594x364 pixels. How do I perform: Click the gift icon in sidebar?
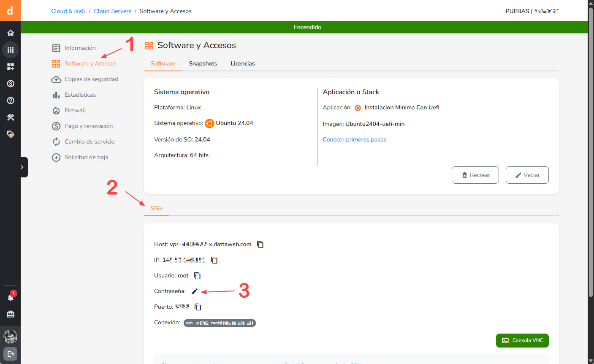11,314
